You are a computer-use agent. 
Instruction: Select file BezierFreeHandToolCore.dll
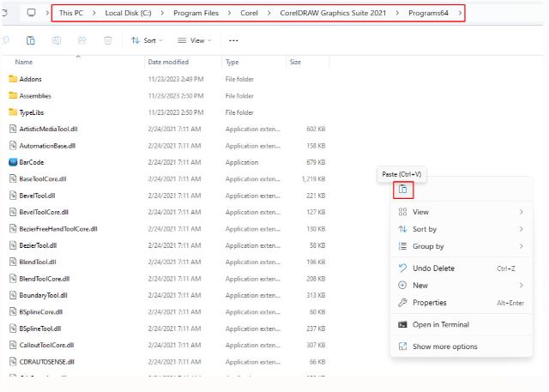coord(58,229)
